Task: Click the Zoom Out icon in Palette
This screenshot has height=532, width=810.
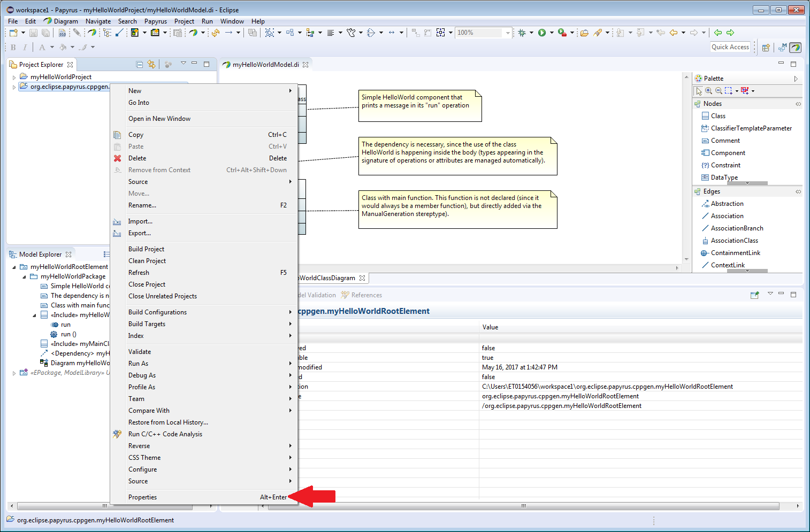Action: point(719,91)
